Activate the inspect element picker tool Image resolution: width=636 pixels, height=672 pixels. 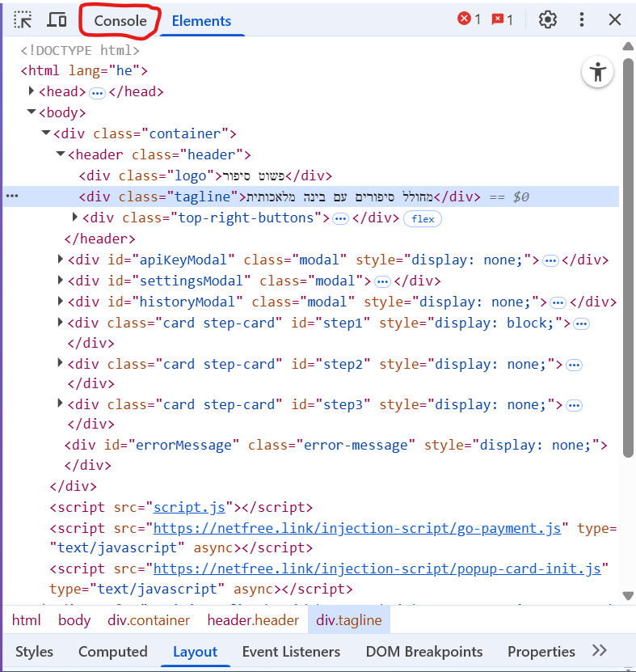pos(23,19)
